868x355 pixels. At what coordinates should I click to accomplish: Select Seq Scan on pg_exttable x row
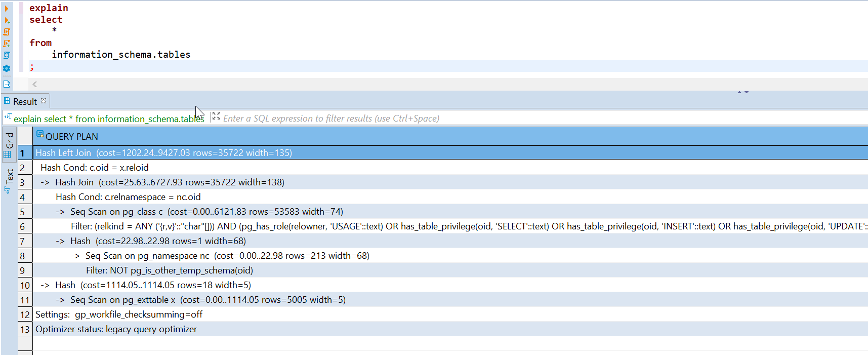[450, 300]
